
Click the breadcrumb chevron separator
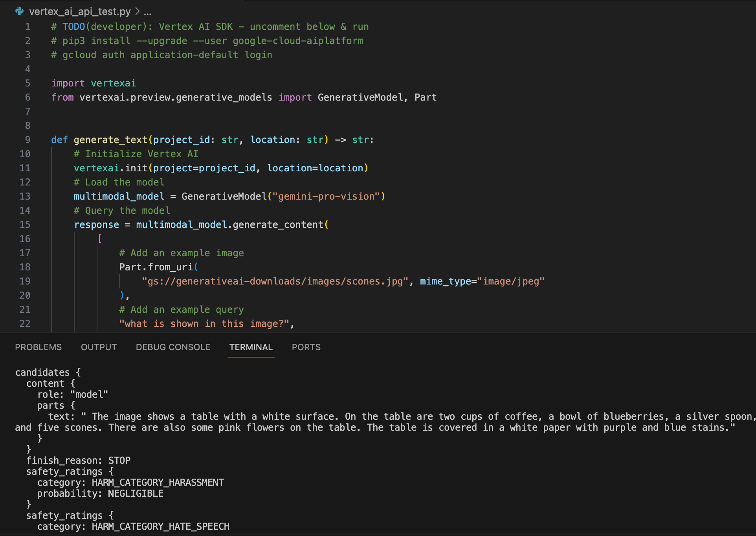[138, 11]
